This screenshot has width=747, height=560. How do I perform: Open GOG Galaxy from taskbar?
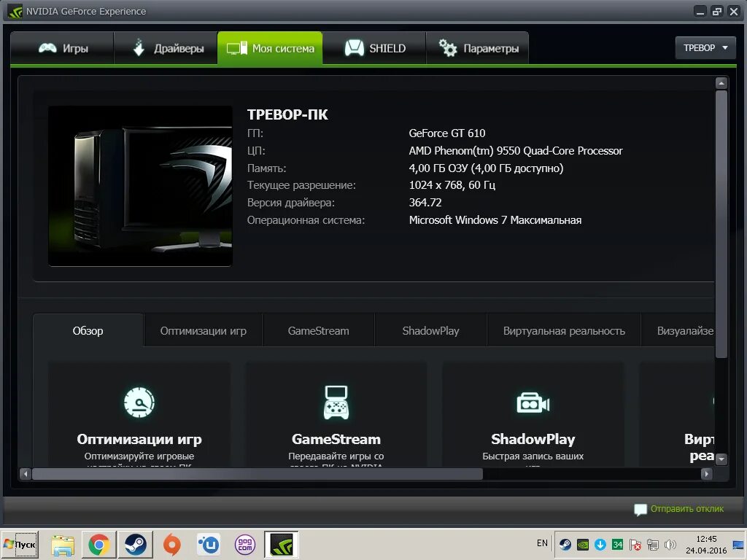click(x=245, y=545)
